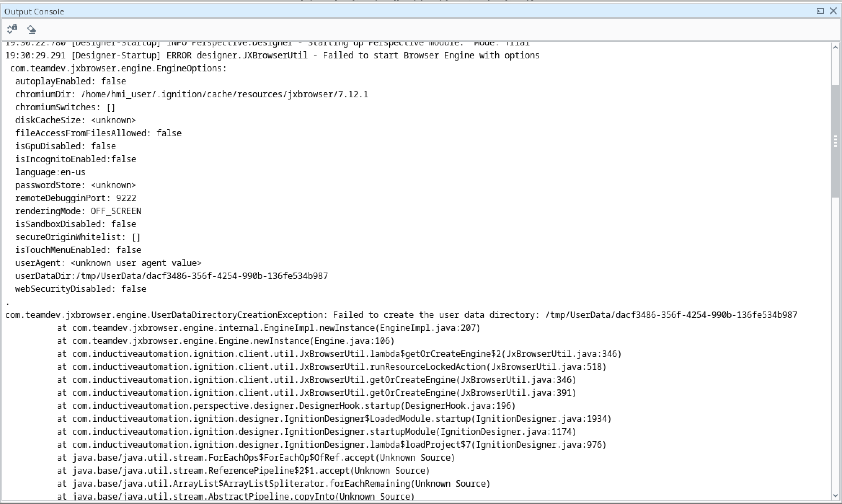
Task: Click the scrollbar up arrow
Action: click(x=836, y=48)
